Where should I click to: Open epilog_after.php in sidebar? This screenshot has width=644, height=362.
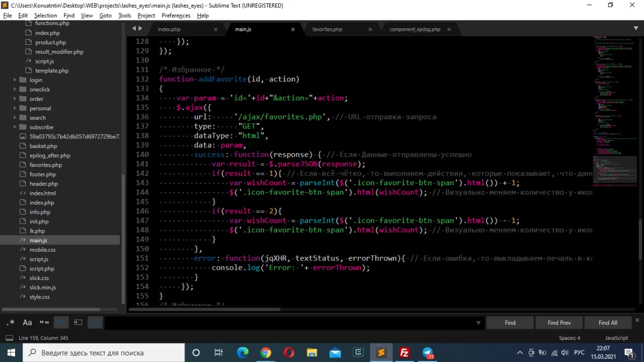[x=50, y=156]
